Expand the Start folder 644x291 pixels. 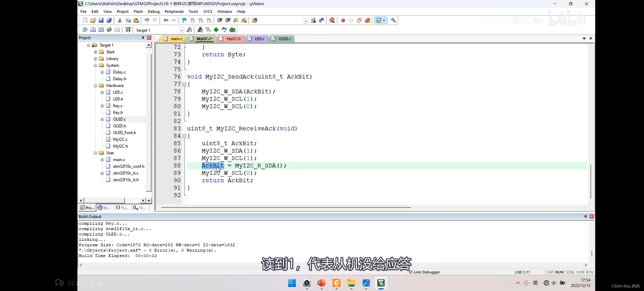(x=95, y=52)
